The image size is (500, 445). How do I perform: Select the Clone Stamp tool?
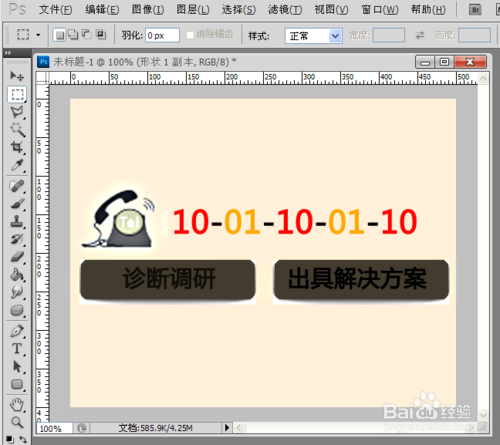17,221
